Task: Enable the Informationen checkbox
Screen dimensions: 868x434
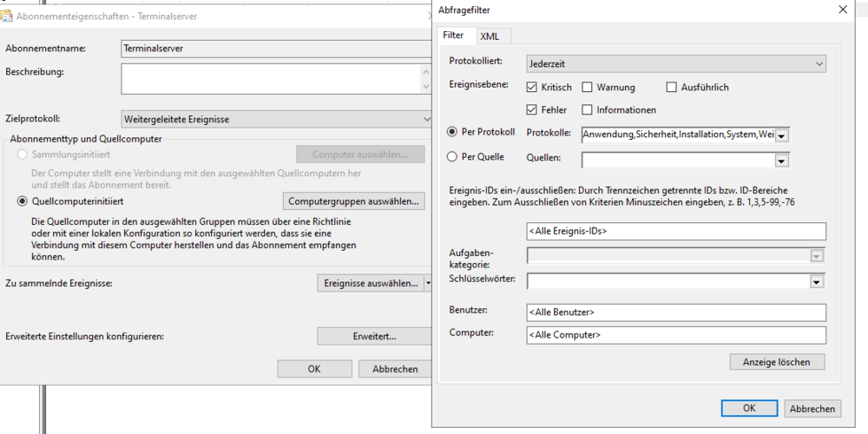Action: click(x=588, y=110)
